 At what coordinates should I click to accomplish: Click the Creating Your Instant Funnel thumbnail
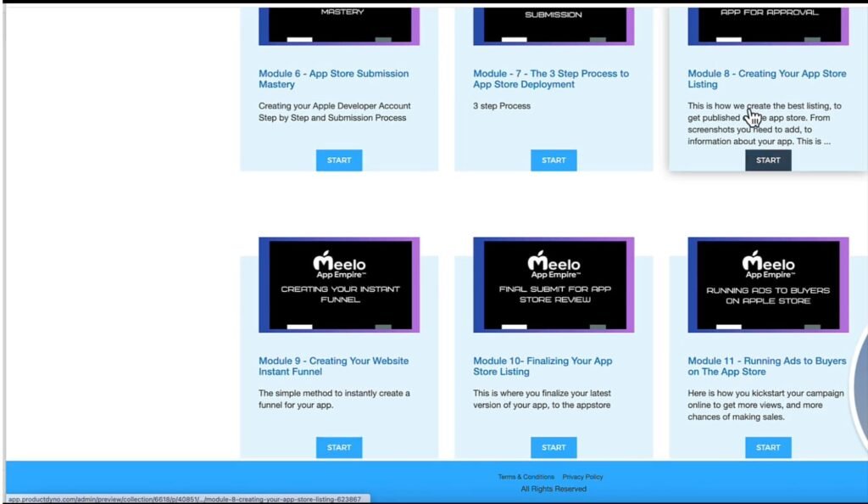(339, 285)
